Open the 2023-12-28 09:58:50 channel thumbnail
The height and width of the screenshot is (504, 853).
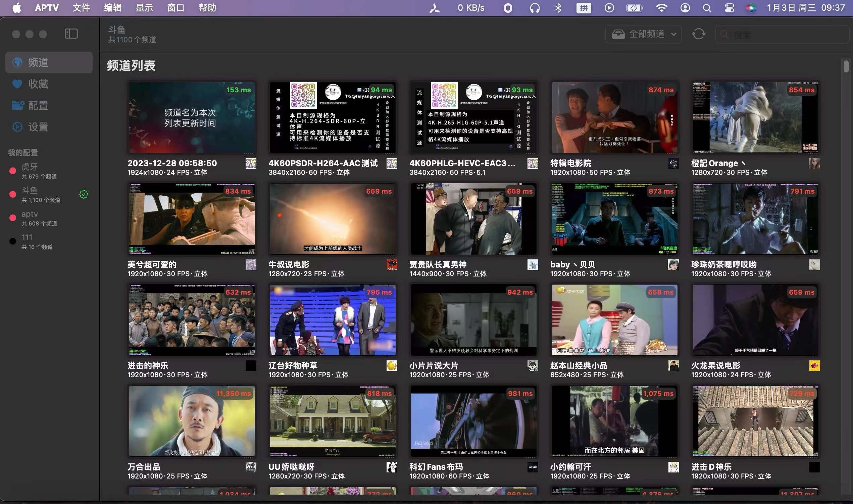[x=192, y=117]
